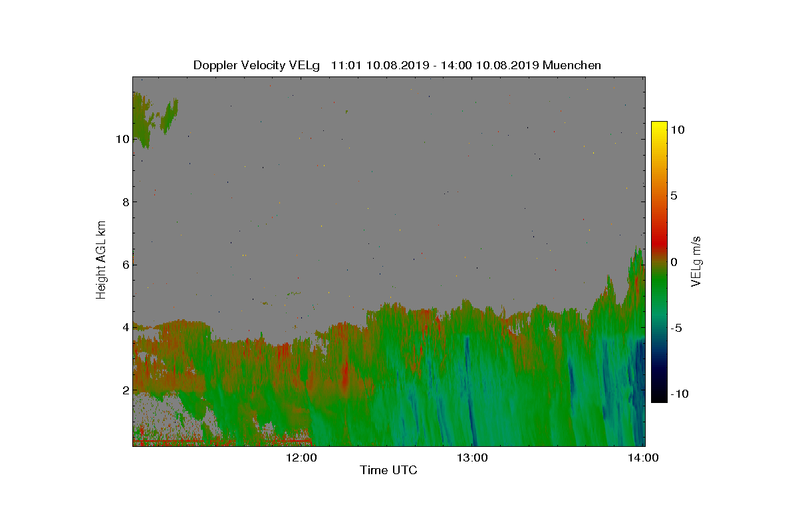Click the "VELg m/s" colorbar label

pyautogui.click(x=696, y=261)
